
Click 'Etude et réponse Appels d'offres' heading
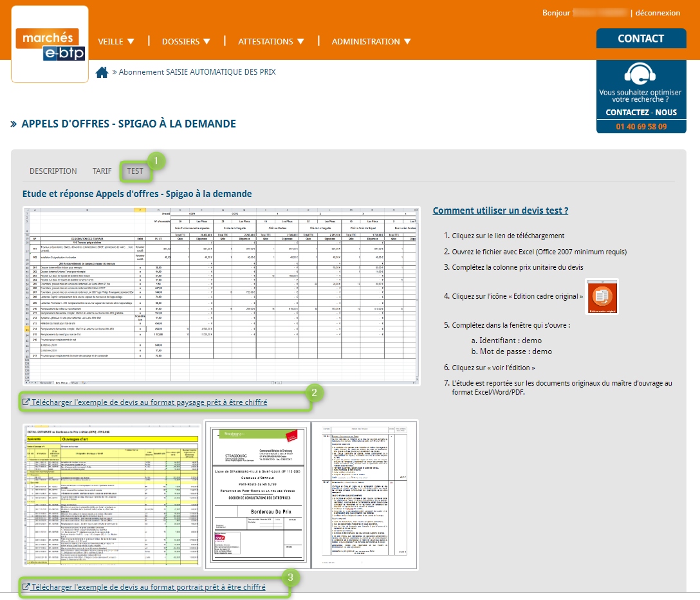coord(137,194)
